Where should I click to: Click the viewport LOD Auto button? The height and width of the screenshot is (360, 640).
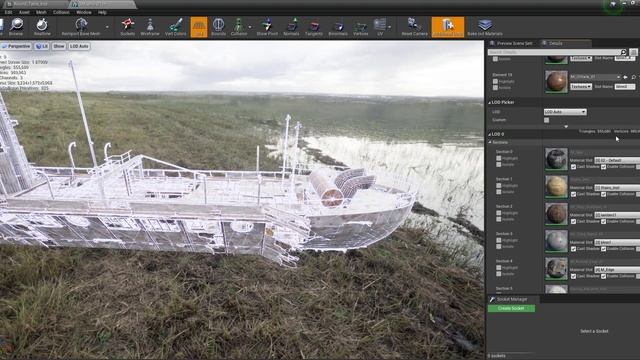(x=79, y=47)
